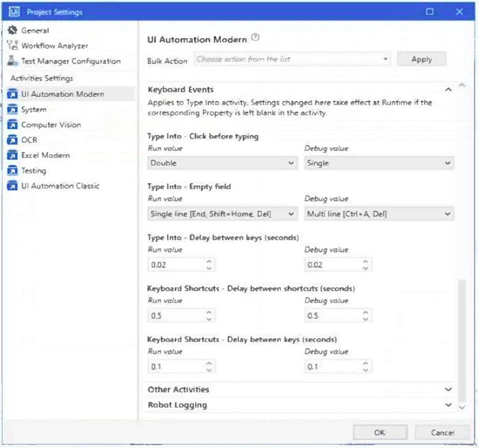Viewport: 479px width, 448px height.
Task: Expand the Robot Logging section
Action: [x=448, y=405]
